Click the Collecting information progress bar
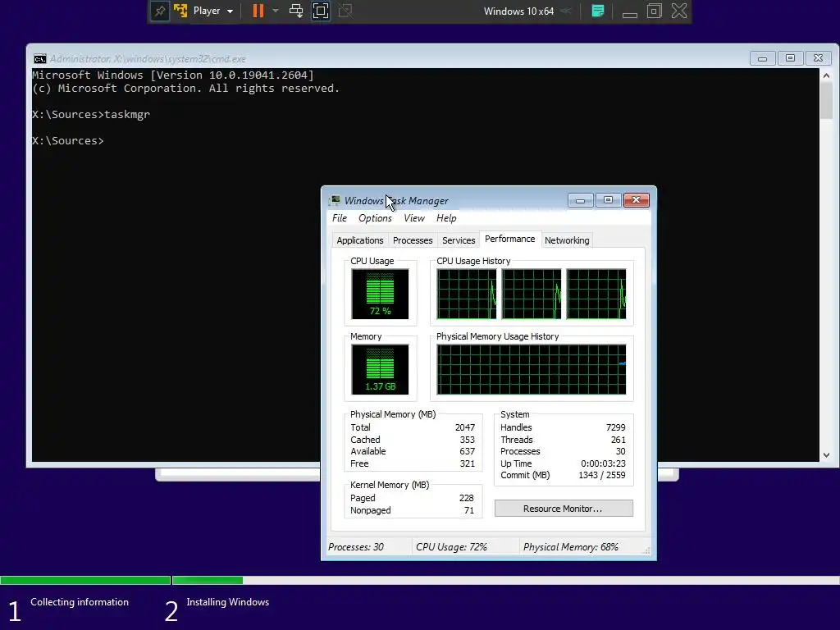Screen dimensions: 840x630 click(x=85, y=580)
